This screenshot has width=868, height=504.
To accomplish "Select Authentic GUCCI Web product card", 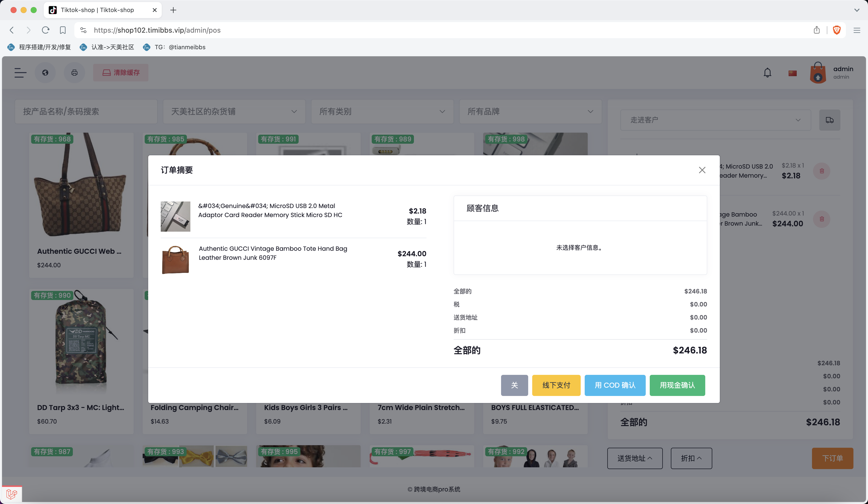I will (x=81, y=205).
